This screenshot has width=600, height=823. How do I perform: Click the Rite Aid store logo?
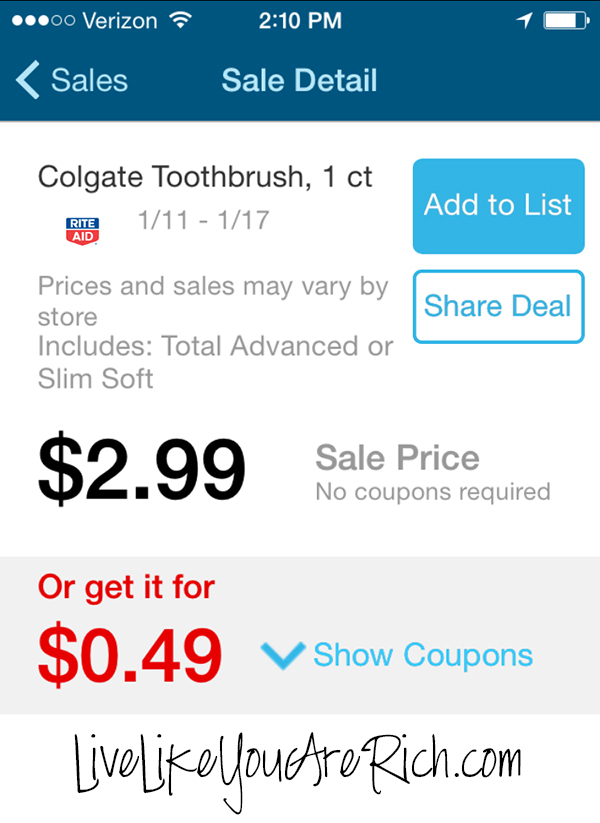coord(82,231)
